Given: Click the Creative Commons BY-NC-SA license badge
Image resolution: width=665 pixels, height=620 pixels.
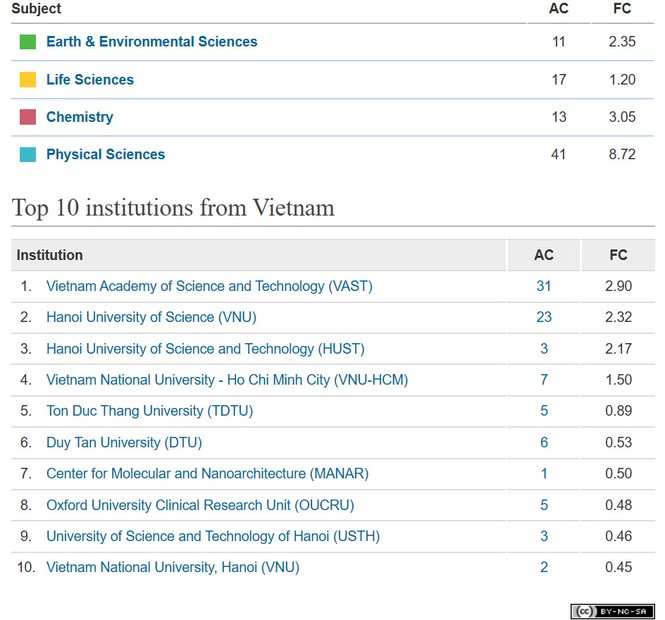Looking at the screenshot, I should coord(612,611).
